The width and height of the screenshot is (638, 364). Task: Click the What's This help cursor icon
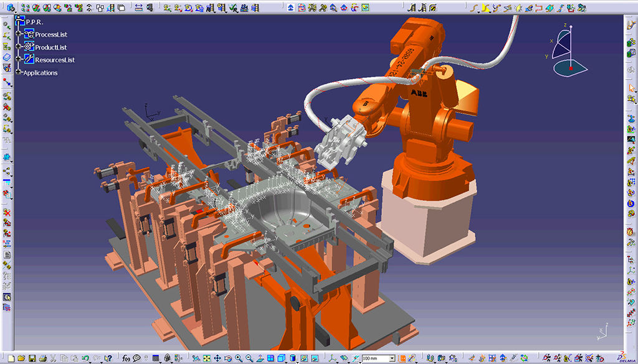coord(108,358)
